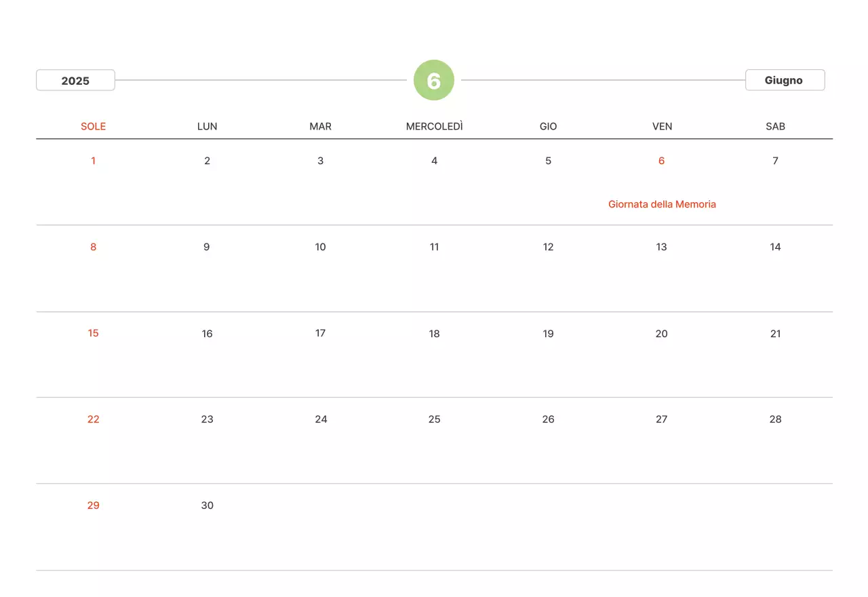Select the SOLE column header
The image size is (868, 597).
point(94,126)
